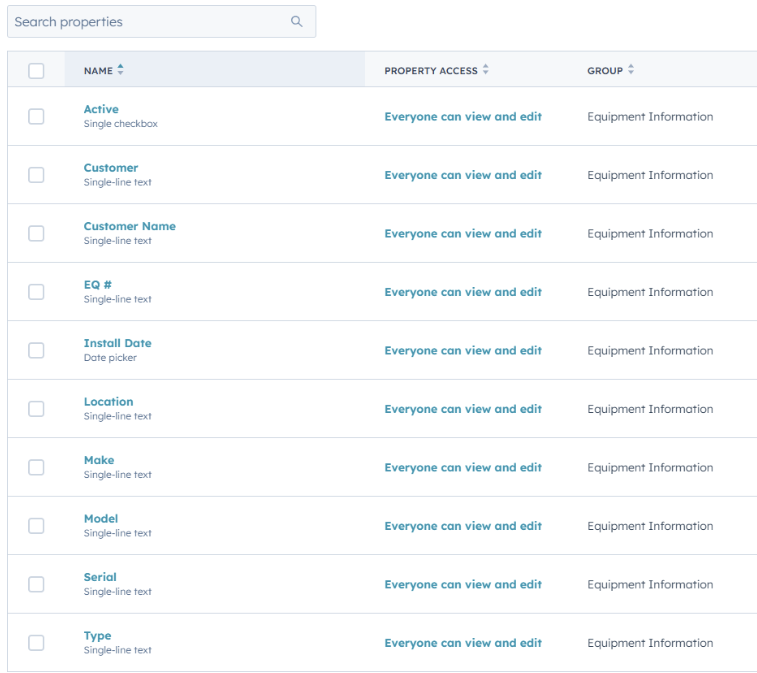Image resolution: width=757 pixels, height=673 pixels.
Task: Check the Location property checkbox
Action: 36,409
